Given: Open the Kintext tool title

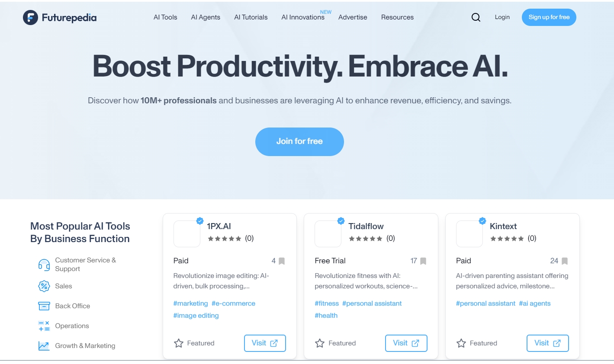Looking at the screenshot, I should 503,227.
